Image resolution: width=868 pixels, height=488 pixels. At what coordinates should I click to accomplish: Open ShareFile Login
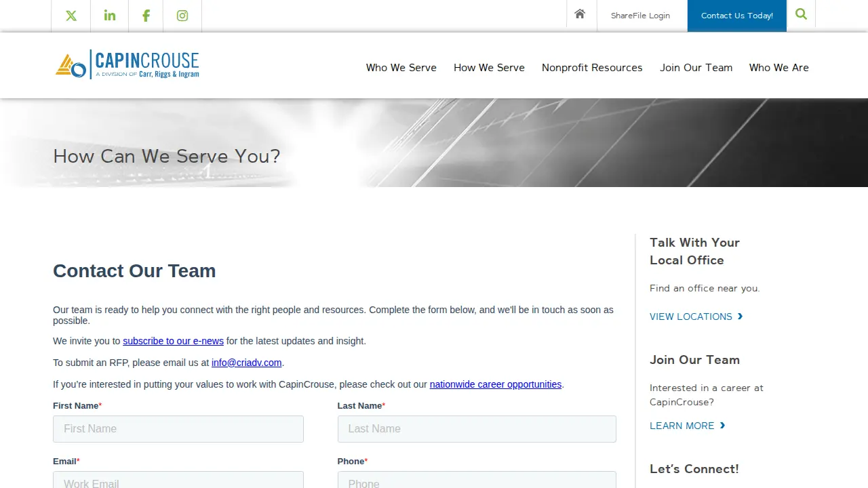640,16
